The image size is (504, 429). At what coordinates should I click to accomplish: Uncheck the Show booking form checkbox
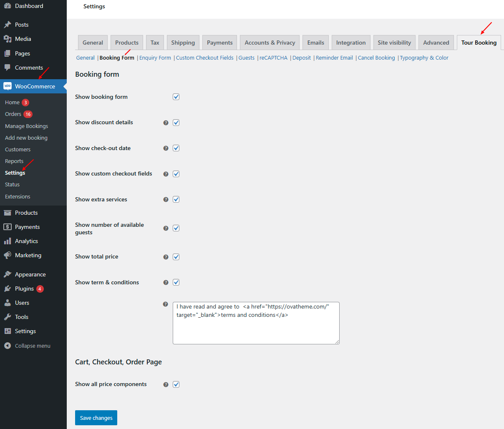coord(176,97)
